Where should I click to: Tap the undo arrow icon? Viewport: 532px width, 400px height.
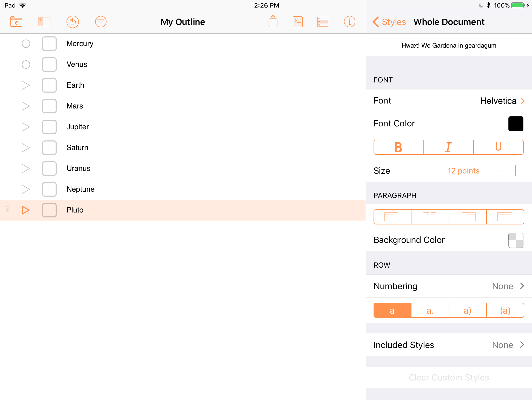point(73,22)
